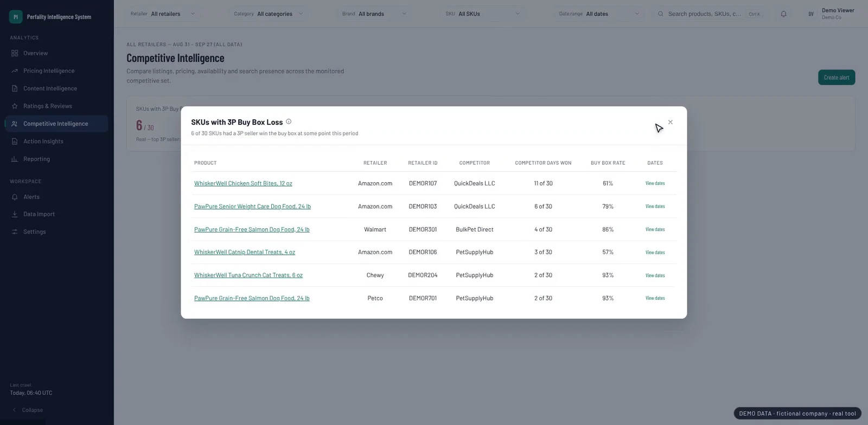The image size is (868, 425).
Task: Click the BulkPet Direct competitor cell
Action: point(475,229)
